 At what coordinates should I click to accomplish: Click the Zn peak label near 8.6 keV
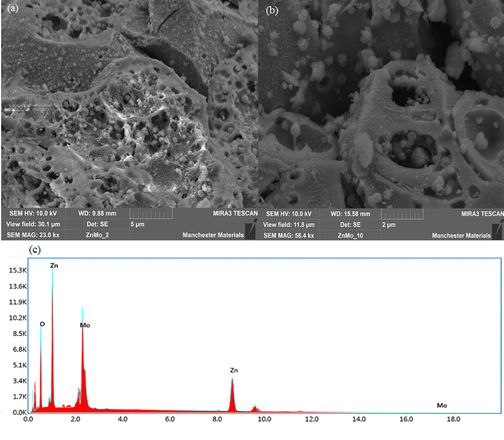tap(234, 370)
